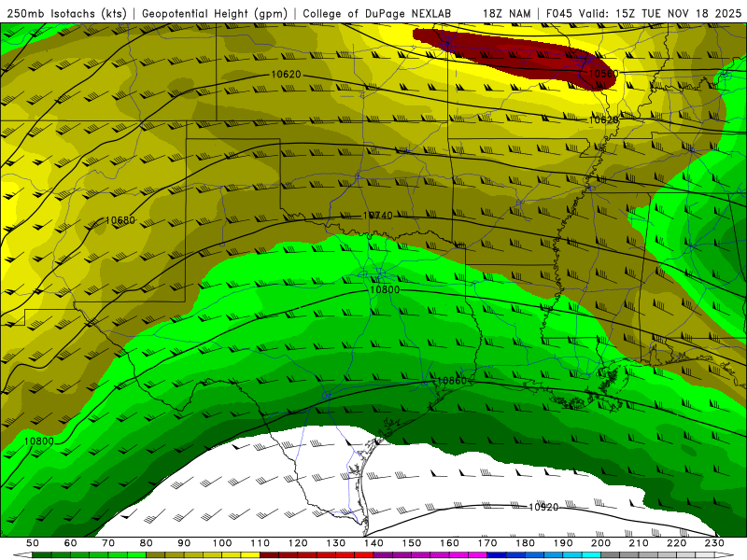Click the 50 value on the color scale

click(x=33, y=543)
